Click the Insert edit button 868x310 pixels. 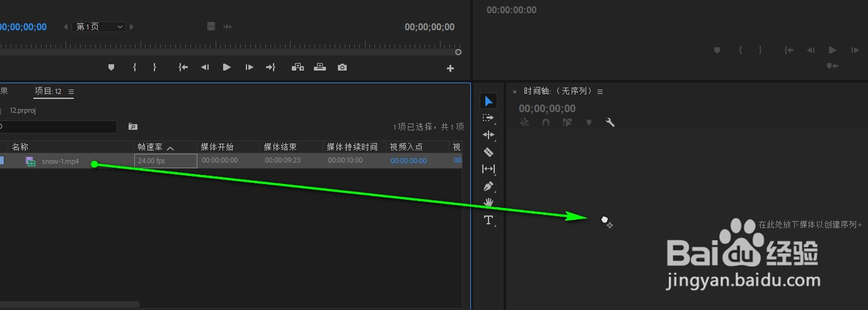click(298, 67)
